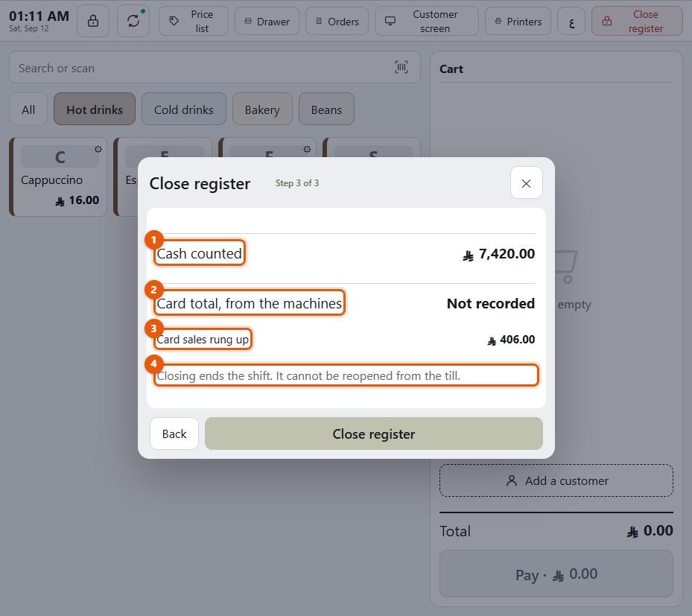Viewport: 692px width, 616px height.
Task: Open the cash Drawer
Action: pyautogui.click(x=267, y=21)
